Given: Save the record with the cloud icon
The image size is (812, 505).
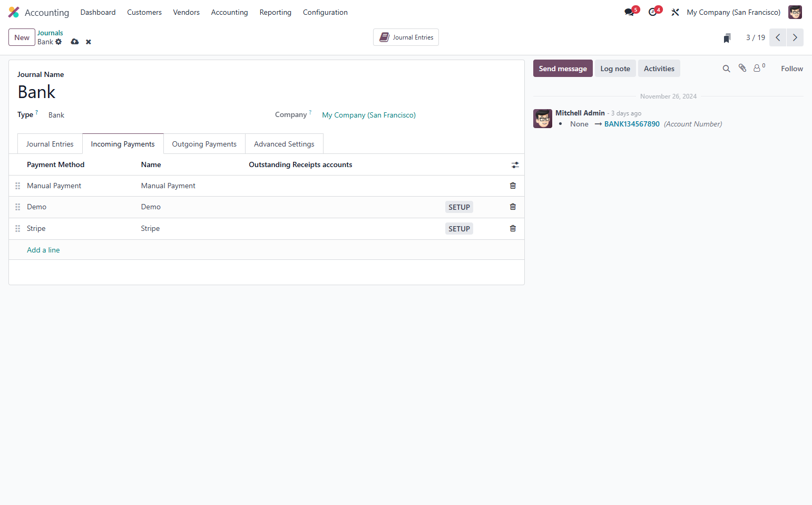Looking at the screenshot, I should pyautogui.click(x=75, y=42).
